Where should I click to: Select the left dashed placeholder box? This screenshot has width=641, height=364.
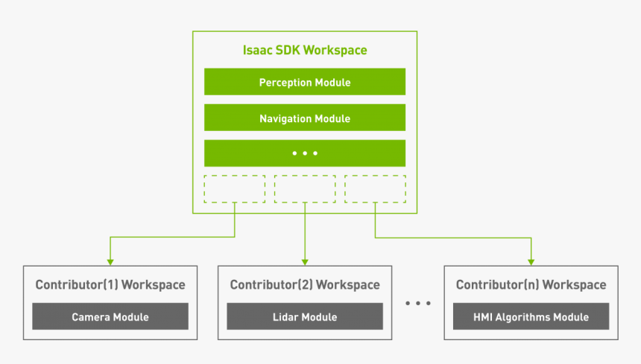tap(235, 189)
